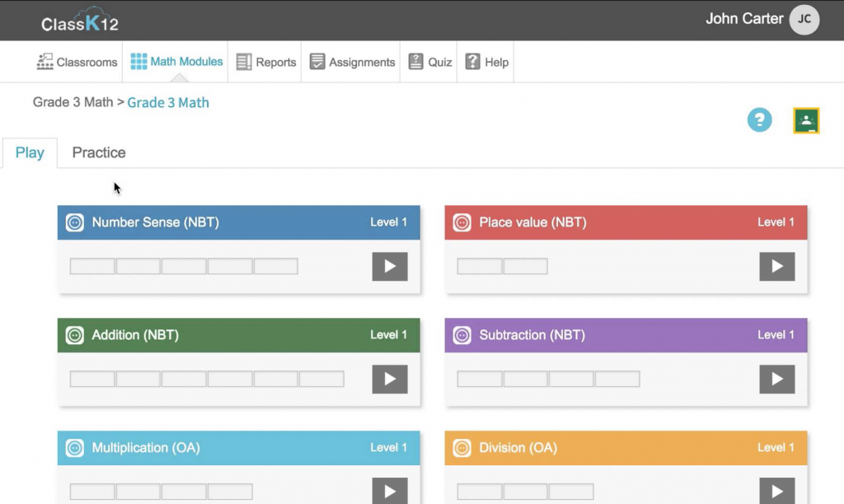Viewport: 844px width, 504px height.
Task: Play the Number Sense (NBT) module
Action: [390, 266]
